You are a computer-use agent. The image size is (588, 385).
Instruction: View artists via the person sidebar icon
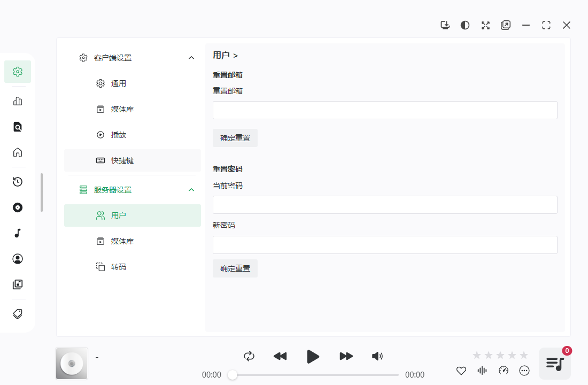tap(17, 258)
